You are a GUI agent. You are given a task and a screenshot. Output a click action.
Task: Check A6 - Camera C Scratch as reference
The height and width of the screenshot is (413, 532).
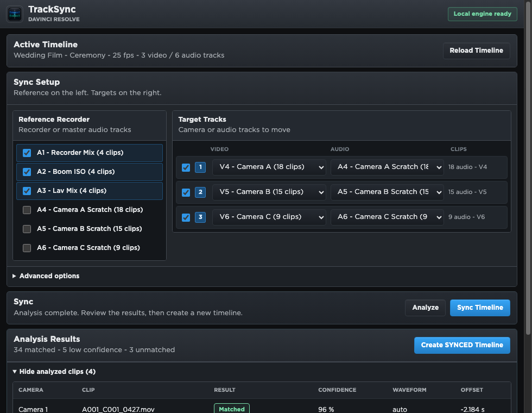27,248
